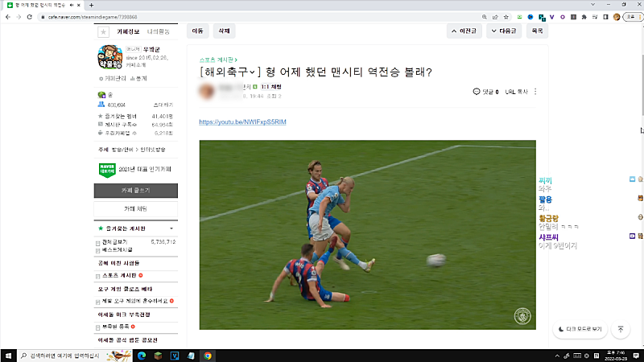Click the cafe favorite star icon

(103, 31)
